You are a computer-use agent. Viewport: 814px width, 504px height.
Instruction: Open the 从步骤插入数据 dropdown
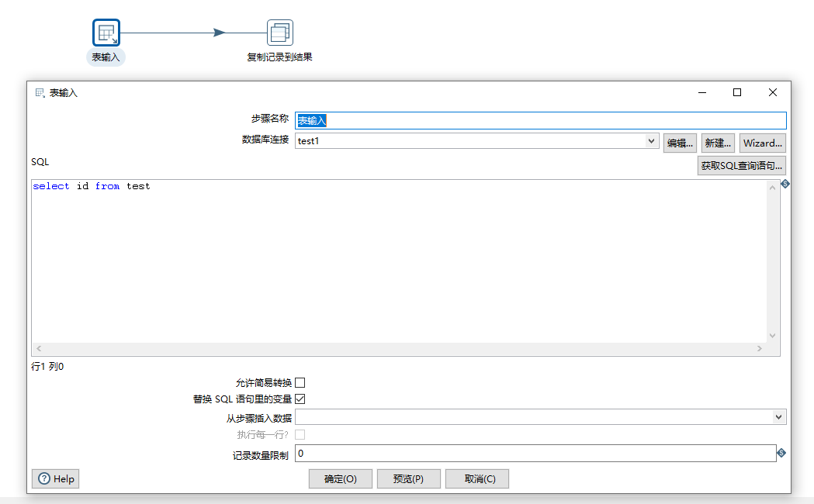click(x=780, y=416)
